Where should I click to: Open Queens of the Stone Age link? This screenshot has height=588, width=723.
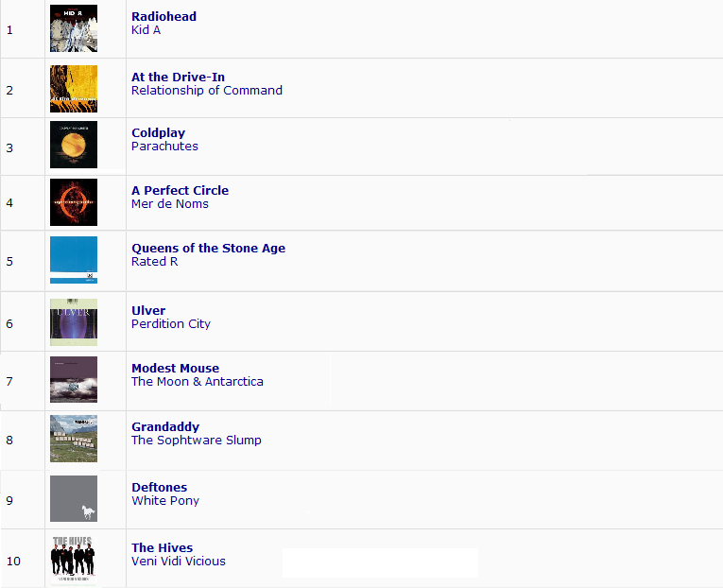tap(209, 248)
